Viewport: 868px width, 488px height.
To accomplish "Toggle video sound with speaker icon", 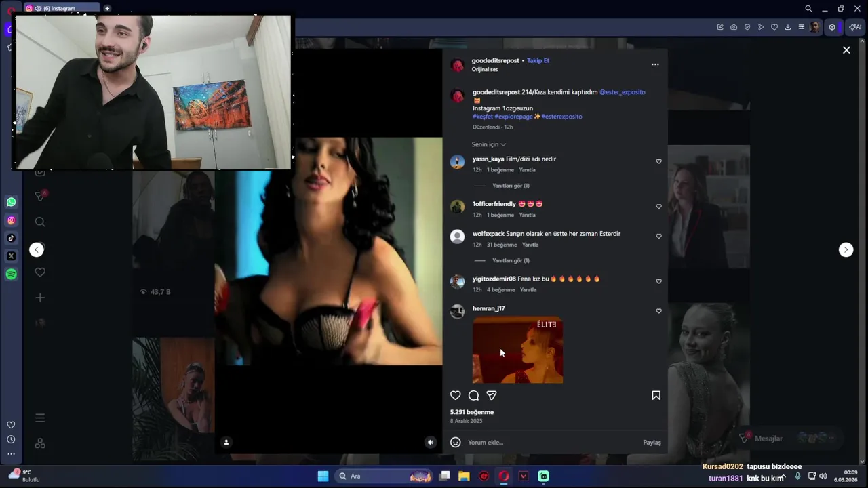I will click(x=430, y=442).
